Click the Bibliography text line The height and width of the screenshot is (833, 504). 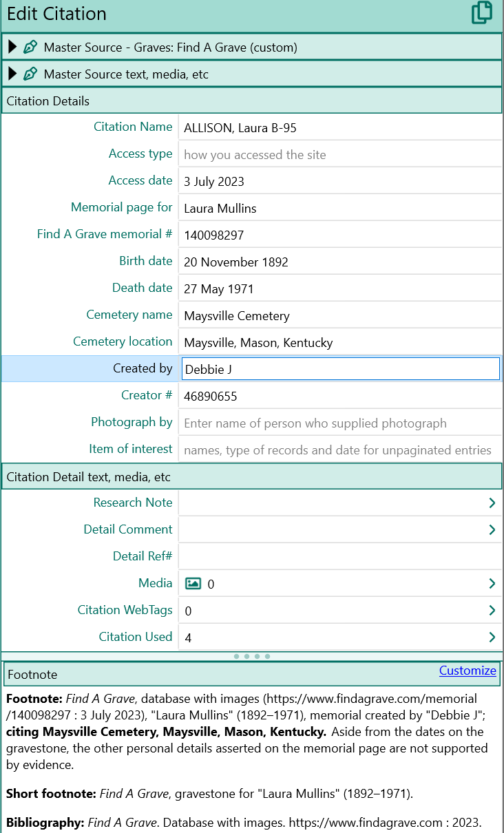[x=244, y=822]
